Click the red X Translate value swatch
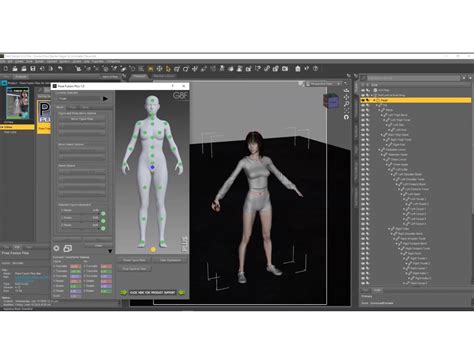Image resolution: width=474 pixels, height=364 pixels. [75, 266]
